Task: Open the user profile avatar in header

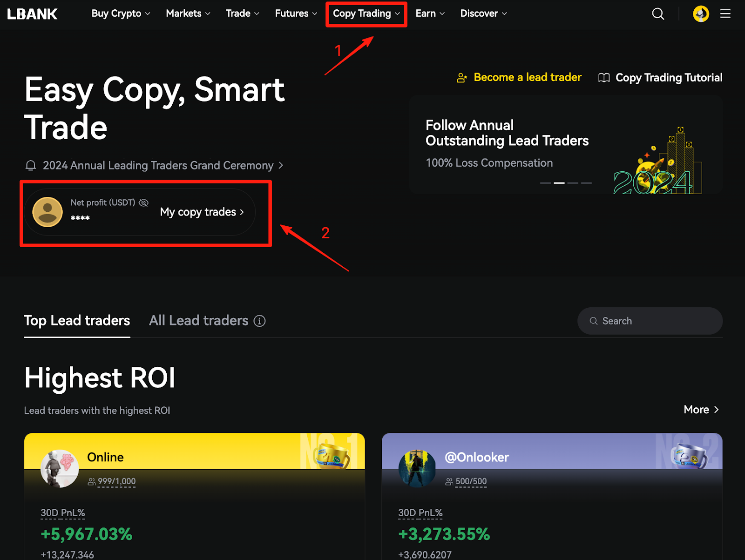Action: 700,14
